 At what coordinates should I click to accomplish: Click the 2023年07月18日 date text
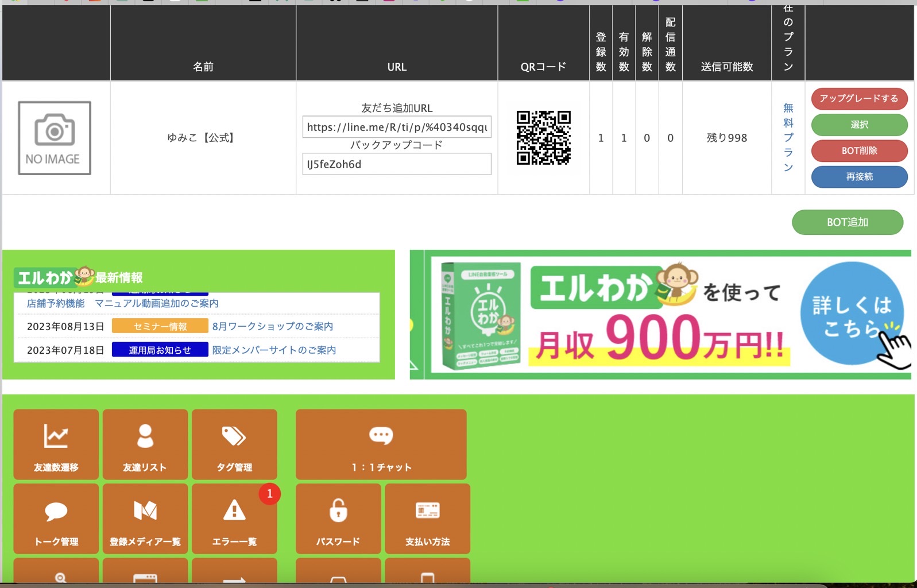[x=65, y=350]
